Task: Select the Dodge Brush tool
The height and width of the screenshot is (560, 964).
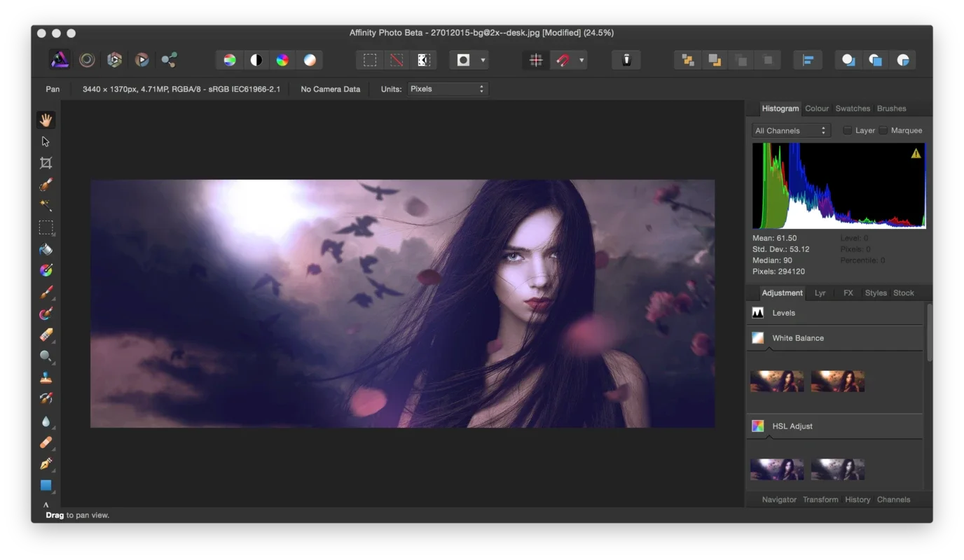Action: tap(46, 356)
